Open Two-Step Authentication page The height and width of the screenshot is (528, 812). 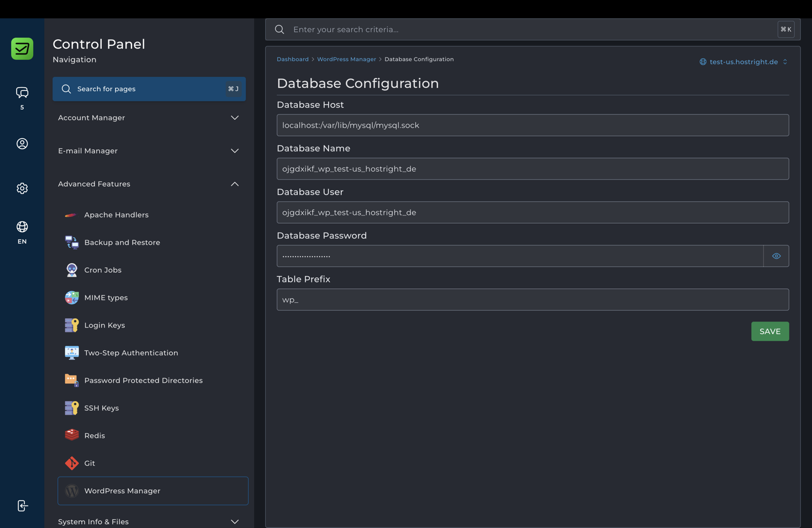131,353
